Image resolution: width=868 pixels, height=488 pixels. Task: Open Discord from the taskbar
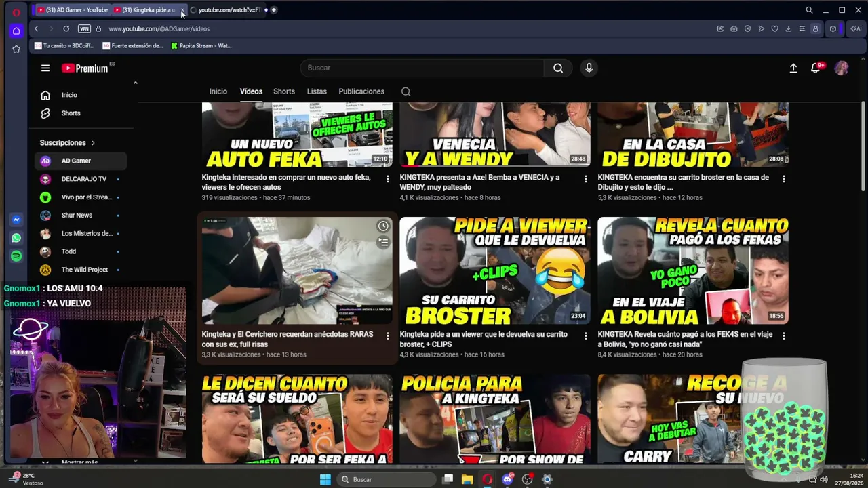[x=507, y=479]
